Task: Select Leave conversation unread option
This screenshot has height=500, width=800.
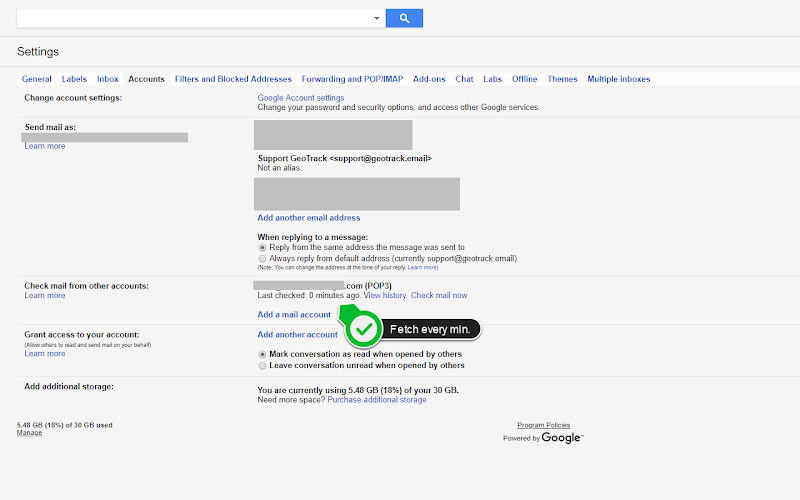Action: [x=262, y=365]
